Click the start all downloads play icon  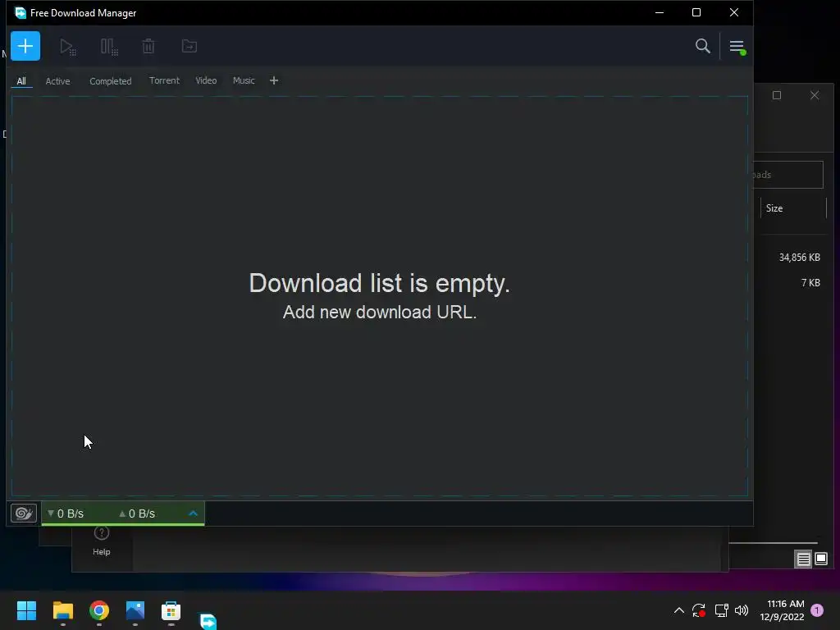(67, 47)
